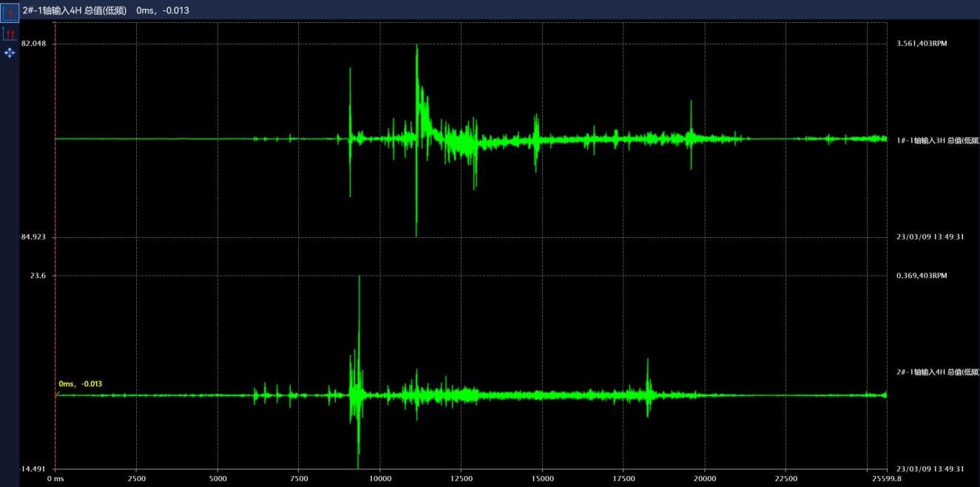Click the '0ms, -0.013' yellow cursor label
980x487 pixels.
80,384
